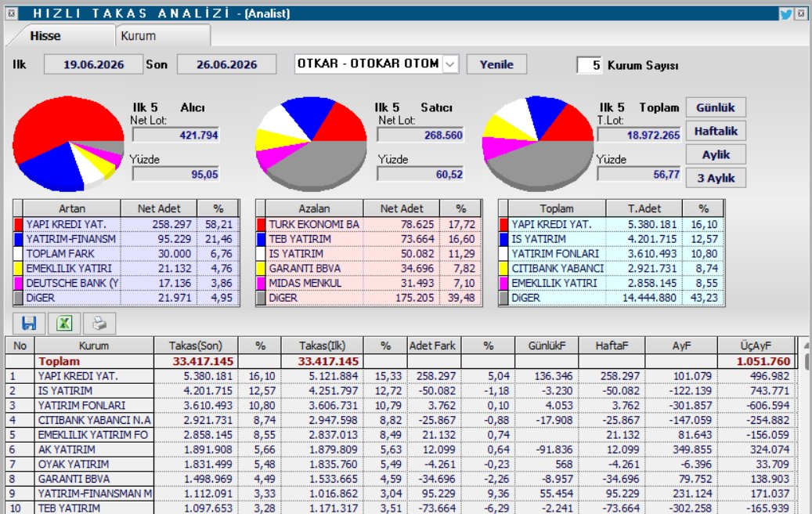
Task: Click red swatch beside TURK EKONOMI BA
Action: (x=261, y=224)
